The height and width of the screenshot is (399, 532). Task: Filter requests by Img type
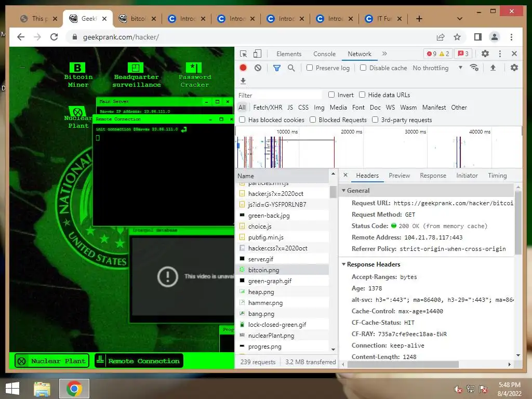coord(319,107)
